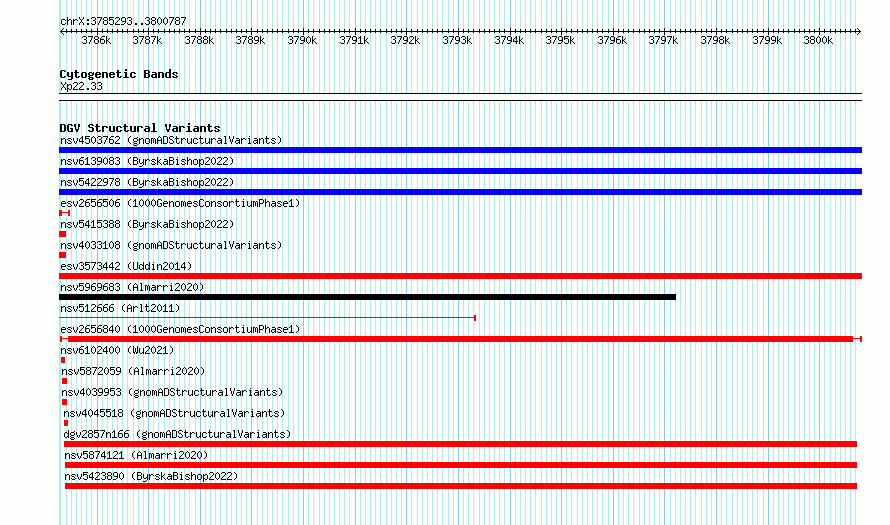This screenshot has height=525, width=890.
Task: Click tiny red block under nsv4045518
Action: click(66, 423)
